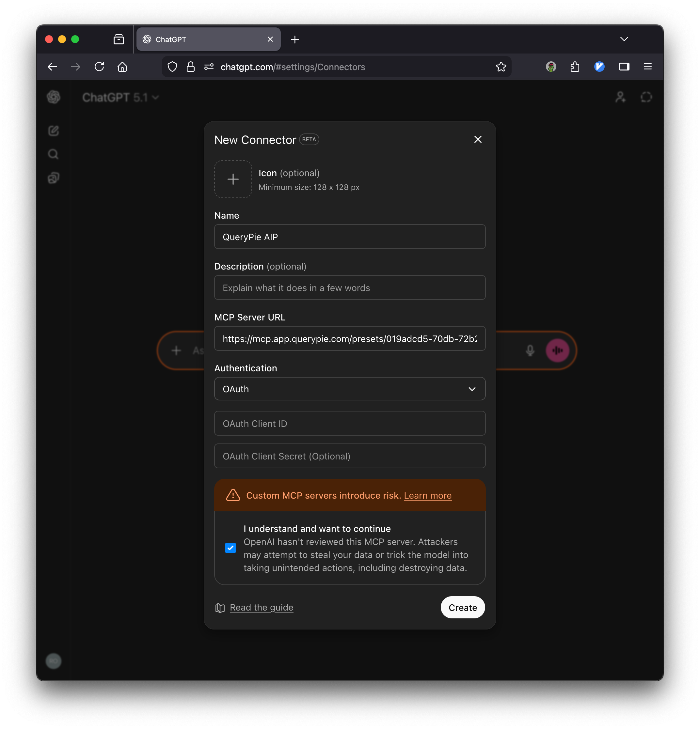This screenshot has width=700, height=729.
Task: Click the temporary chat icon
Action: point(646,97)
